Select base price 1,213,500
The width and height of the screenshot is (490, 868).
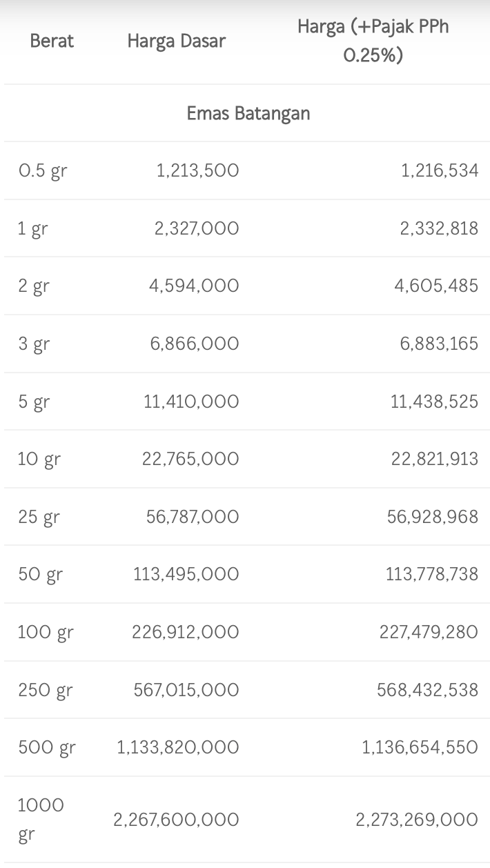click(197, 170)
